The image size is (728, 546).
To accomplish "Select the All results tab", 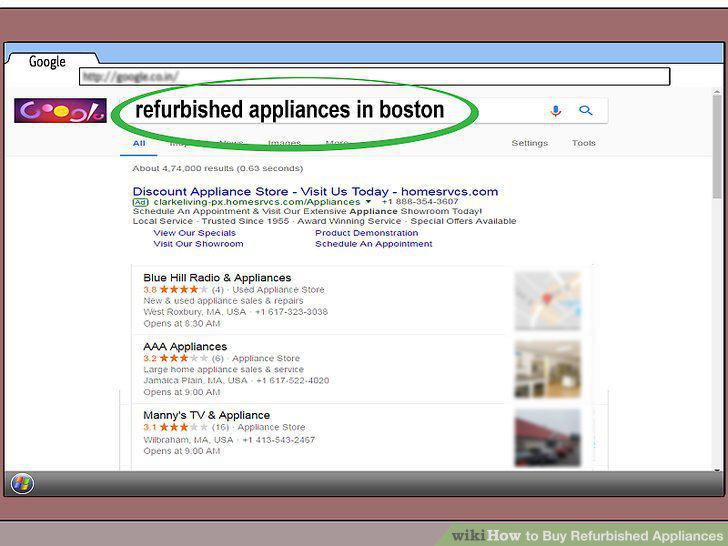I will pyautogui.click(x=139, y=143).
